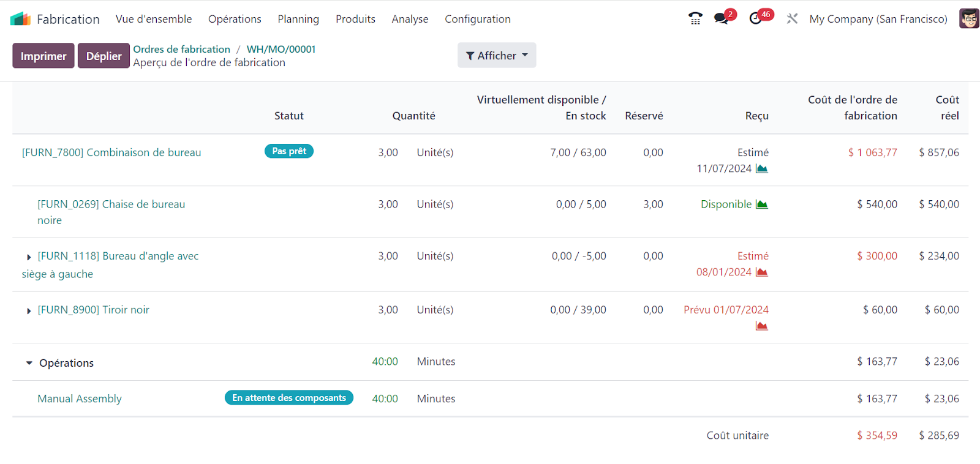The width and height of the screenshot is (980, 464).
Task: Open the Afficher filter dropdown
Action: pyautogui.click(x=496, y=56)
